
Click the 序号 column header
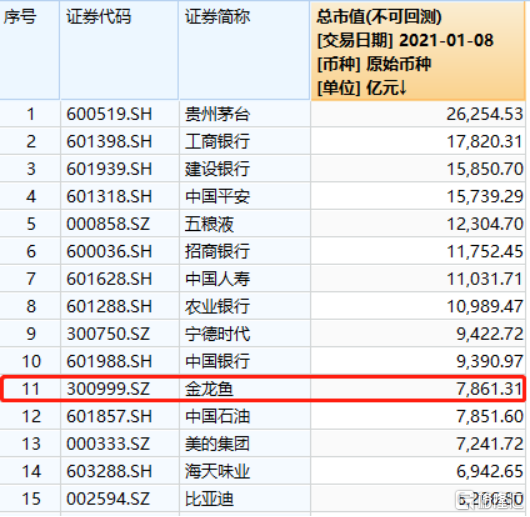(29, 50)
